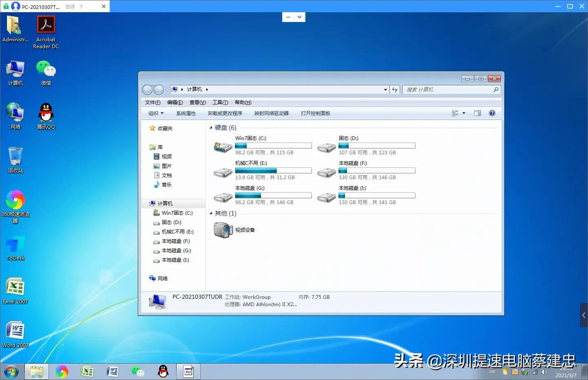Image resolution: width=588 pixels, height=380 pixels.
Task: Click 打开控制面板 button
Action: (x=315, y=113)
